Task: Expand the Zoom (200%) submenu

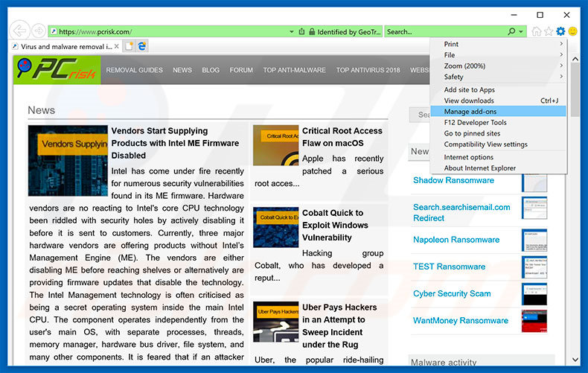Action: click(x=499, y=66)
